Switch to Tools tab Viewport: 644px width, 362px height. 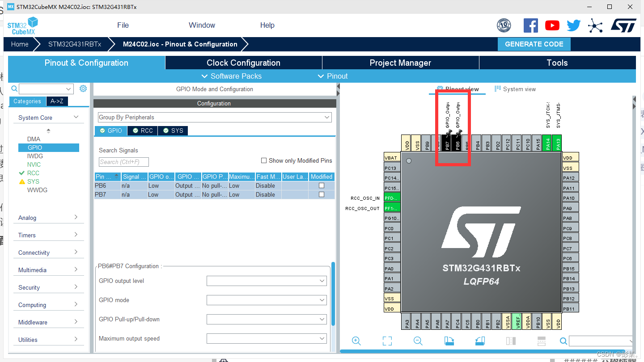click(x=557, y=63)
